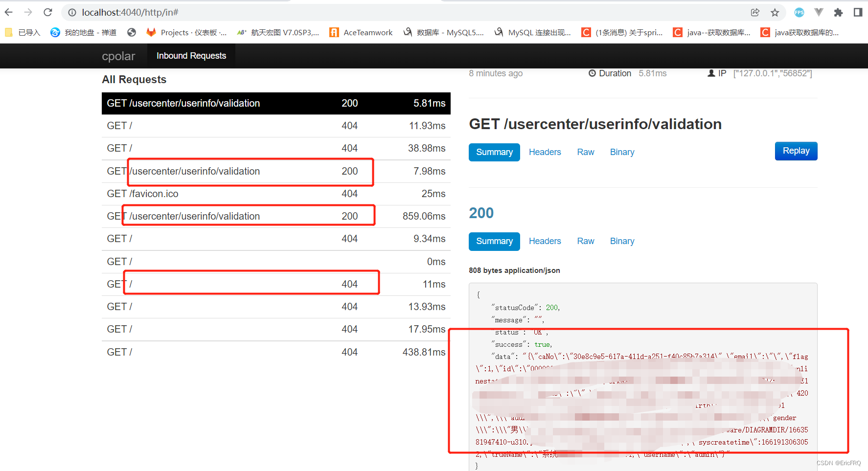This screenshot has height=471, width=868.
Task: Open the 航天宏图 V7.0SP3 bookmark
Action: [x=277, y=32]
